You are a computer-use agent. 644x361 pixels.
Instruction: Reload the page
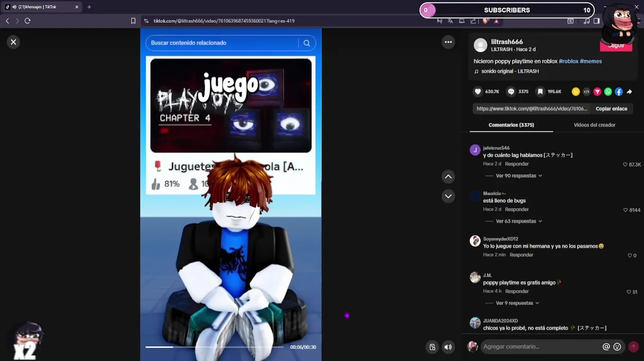coord(28,21)
